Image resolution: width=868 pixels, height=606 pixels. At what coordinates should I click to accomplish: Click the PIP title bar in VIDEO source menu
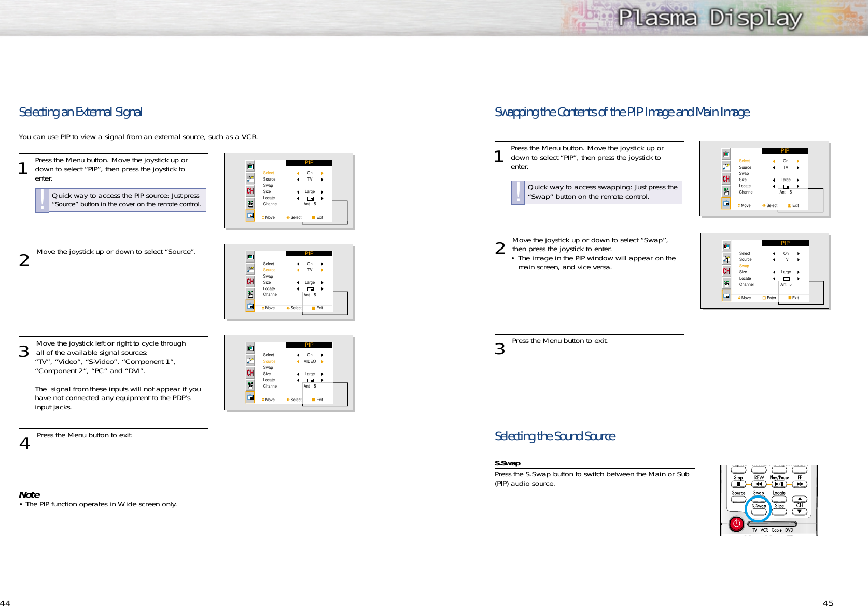309,345
